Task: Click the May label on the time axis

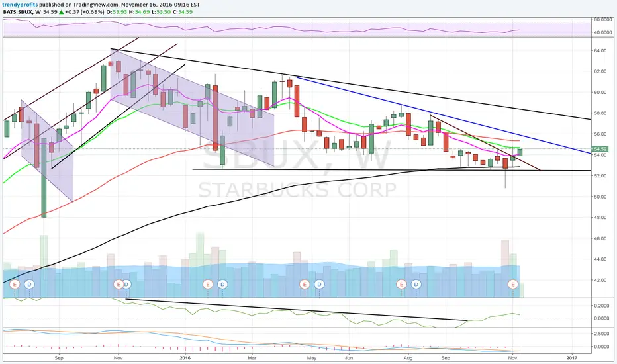Action: click(312, 357)
